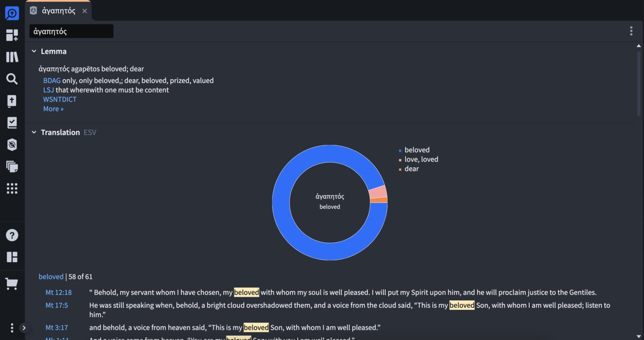Expand the sidebar with the arrow button
The height and width of the screenshot is (340, 644).
point(24,328)
